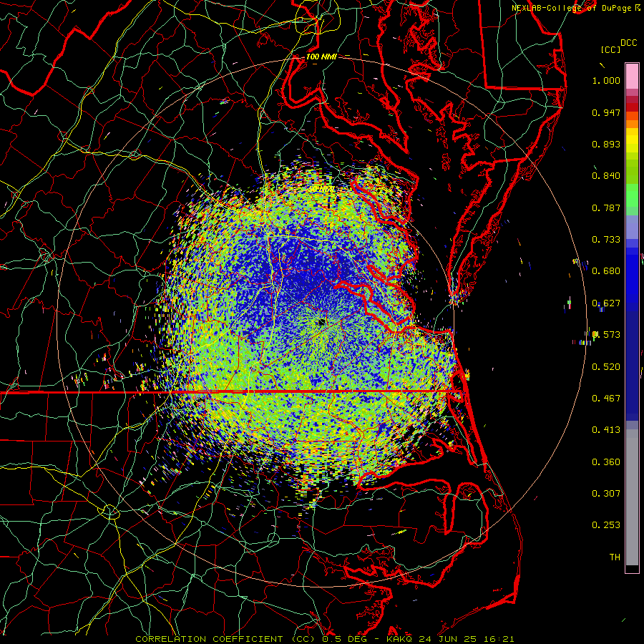Click the KAKQ station identifier text
The image size is (644, 644).
(x=400, y=639)
